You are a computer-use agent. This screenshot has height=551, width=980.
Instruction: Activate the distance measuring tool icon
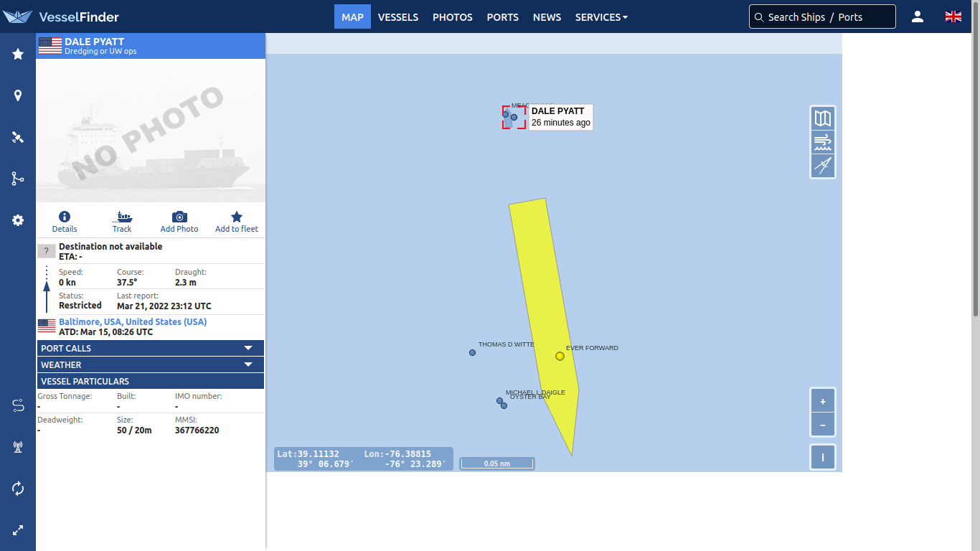(823, 166)
